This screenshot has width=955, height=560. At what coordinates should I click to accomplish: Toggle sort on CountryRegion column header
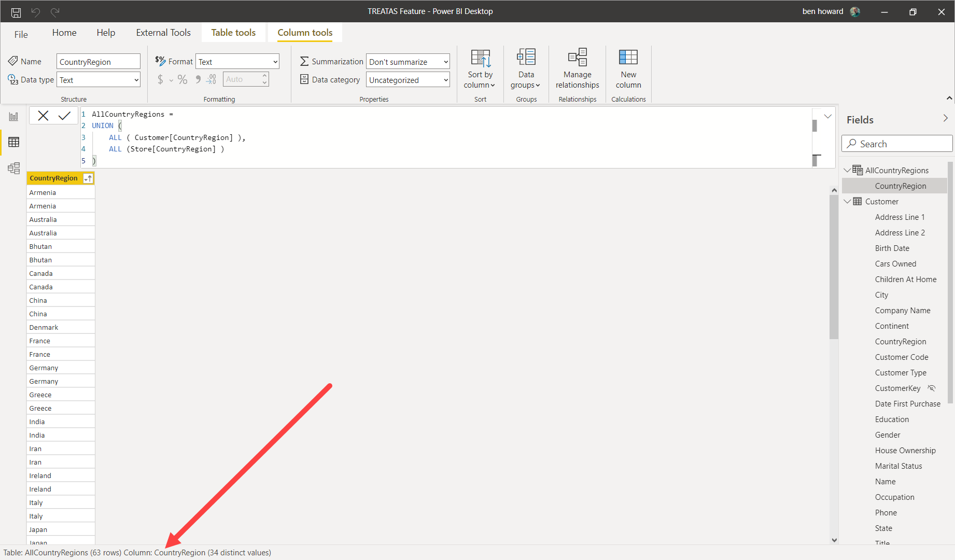[x=89, y=178]
